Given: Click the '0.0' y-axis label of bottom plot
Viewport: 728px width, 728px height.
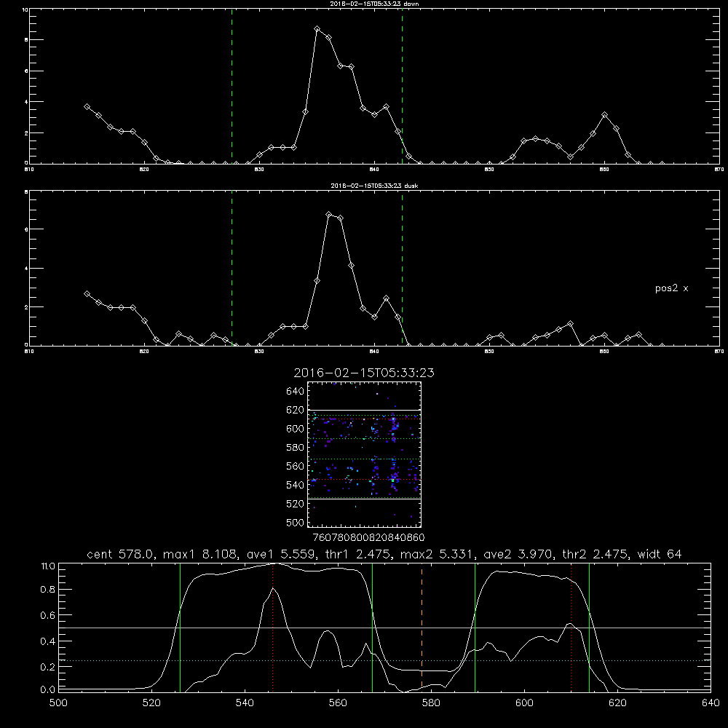Looking at the screenshot, I should [48, 689].
